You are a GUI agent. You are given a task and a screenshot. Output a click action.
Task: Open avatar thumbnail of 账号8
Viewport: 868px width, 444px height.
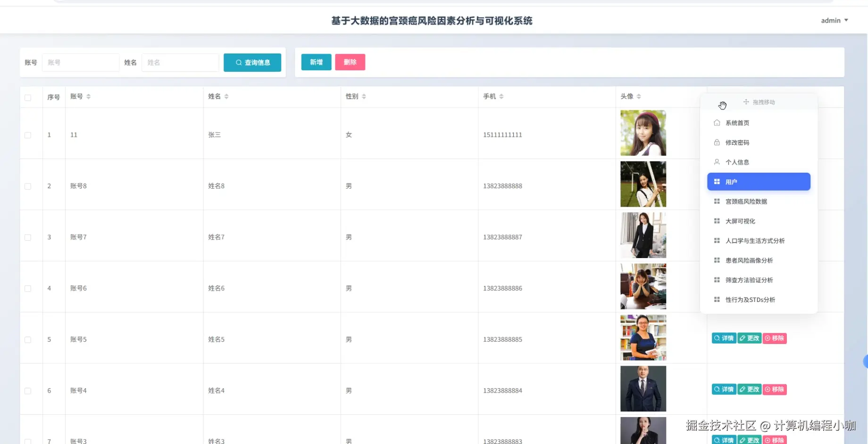(643, 184)
